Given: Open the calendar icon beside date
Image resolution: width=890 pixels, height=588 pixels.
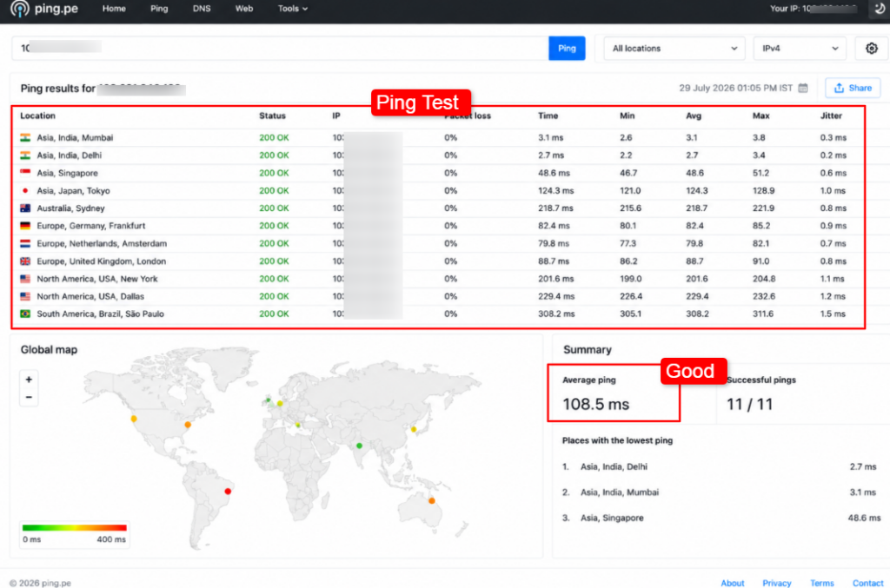Looking at the screenshot, I should click(802, 88).
